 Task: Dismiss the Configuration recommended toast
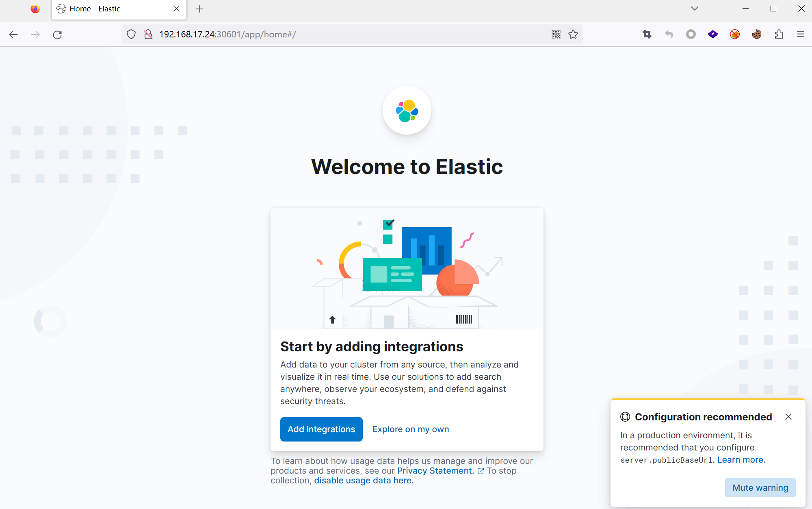tap(788, 416)
